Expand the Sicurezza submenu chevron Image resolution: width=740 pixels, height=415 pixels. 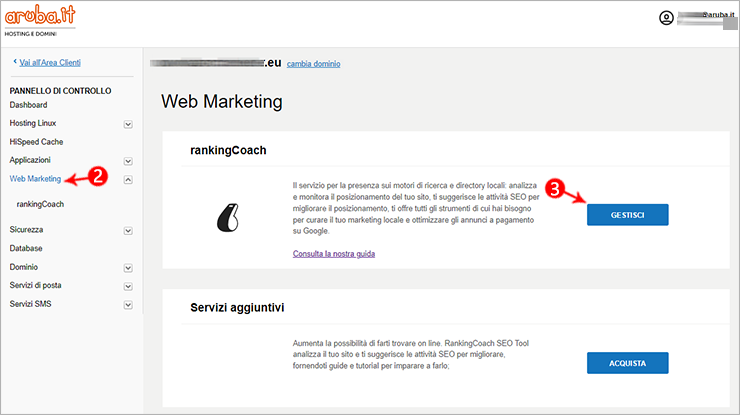pyautogui.click(x=128, y=230)
